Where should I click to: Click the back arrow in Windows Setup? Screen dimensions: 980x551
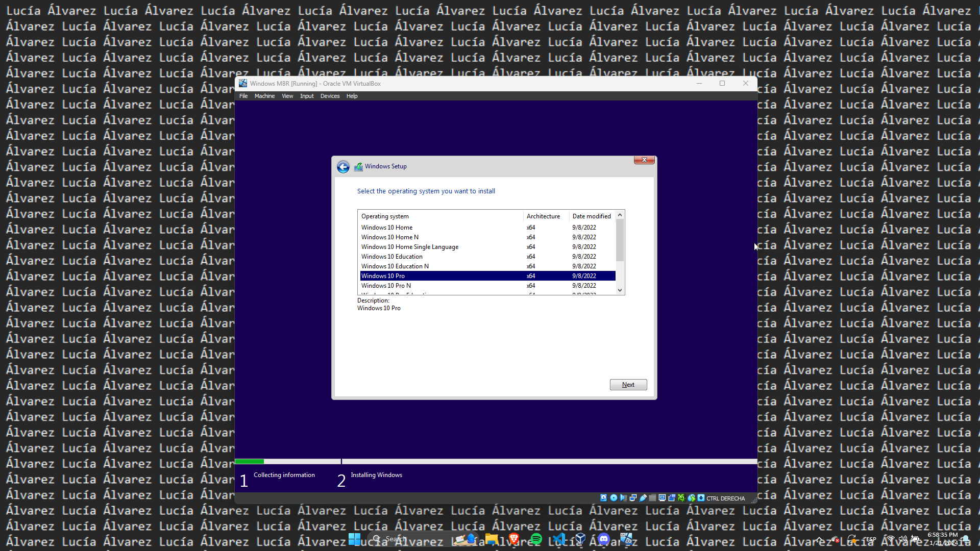tap(343, 167)
